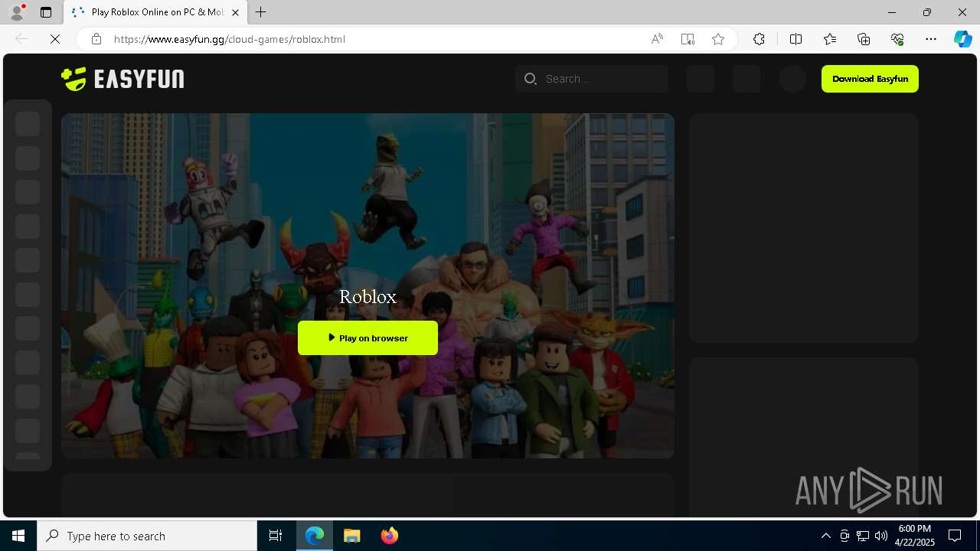Click the EasyFun logo

coord(122,79)
